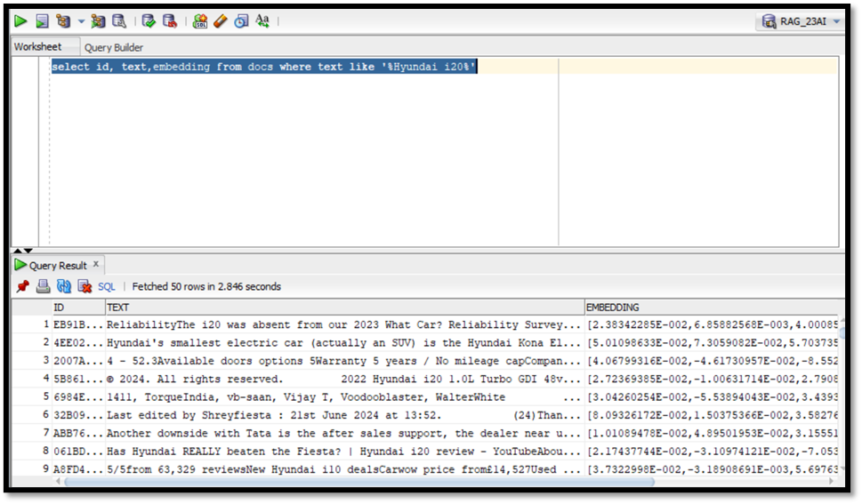Select embedding cell '[2.72369385E-002'
This screenshot has width=862, height=504.
click(x=712, y=380)
